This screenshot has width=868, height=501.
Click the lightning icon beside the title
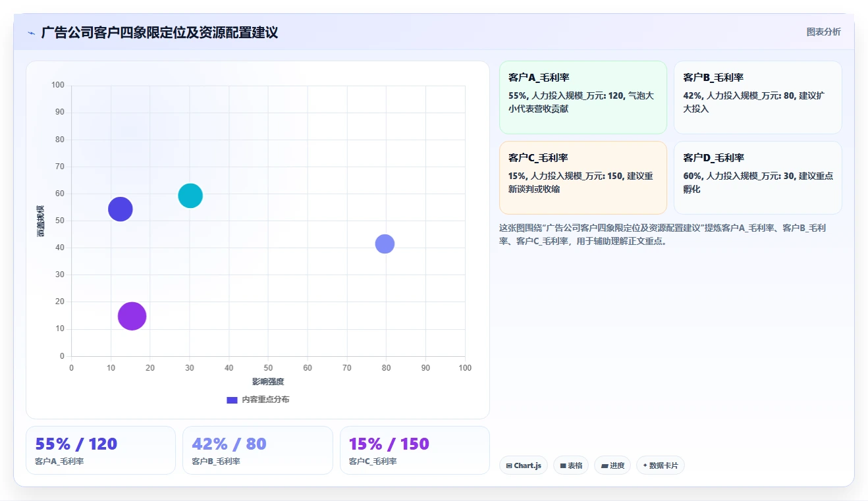(x=31, y=33)
